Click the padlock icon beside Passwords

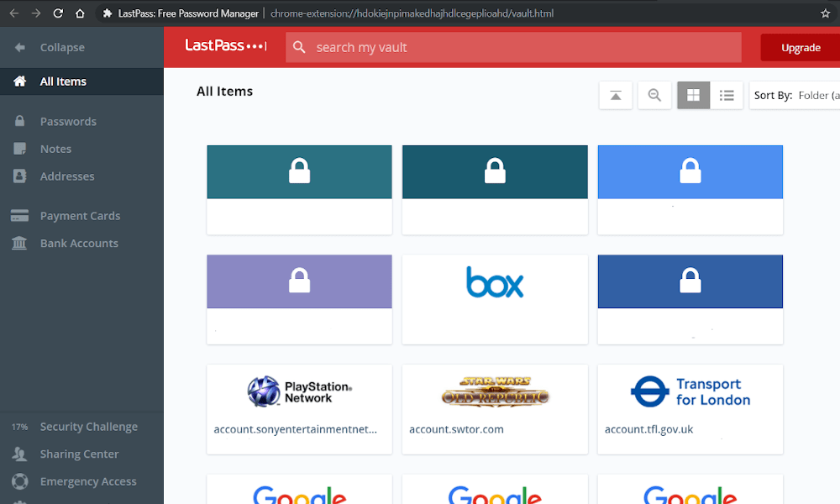coord(20,121)
